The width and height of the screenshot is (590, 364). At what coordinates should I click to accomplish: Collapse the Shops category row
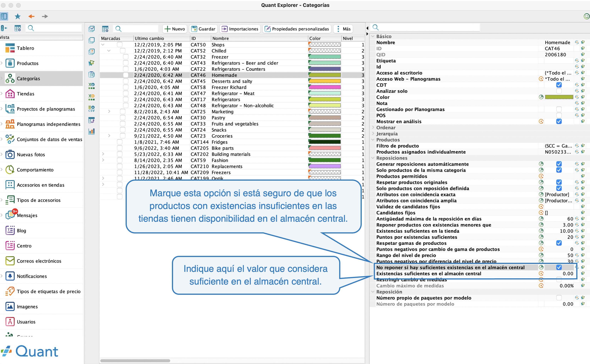click(x=103, y=45)
